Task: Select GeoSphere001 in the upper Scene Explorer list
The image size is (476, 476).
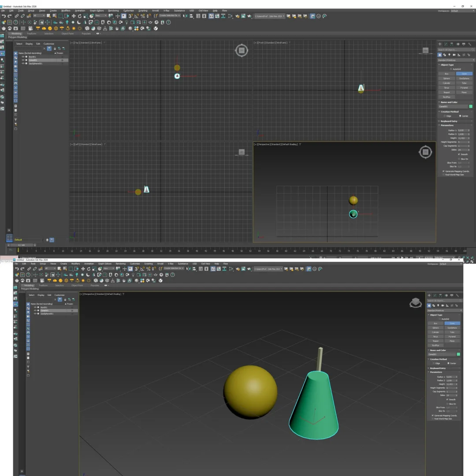Action: tap(36, 63)
